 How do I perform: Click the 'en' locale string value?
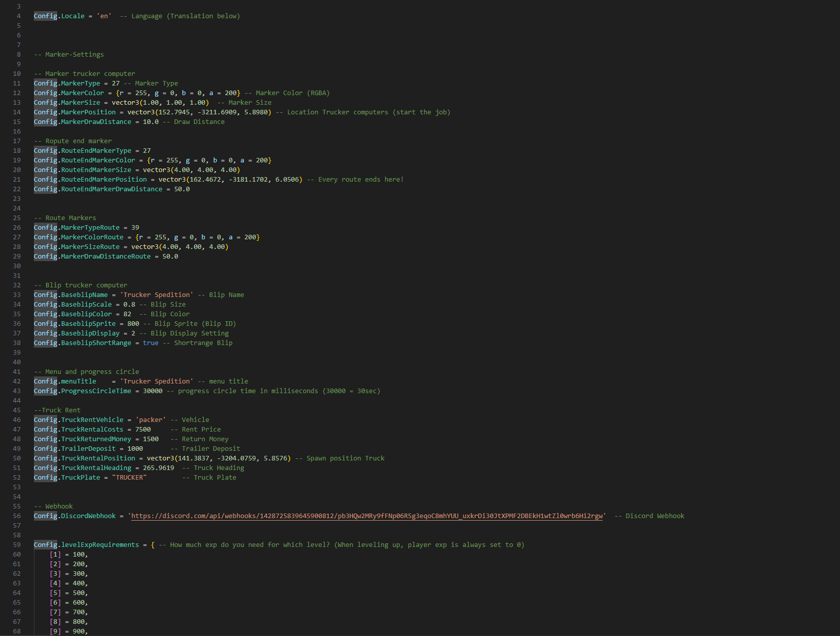[104, 16]
